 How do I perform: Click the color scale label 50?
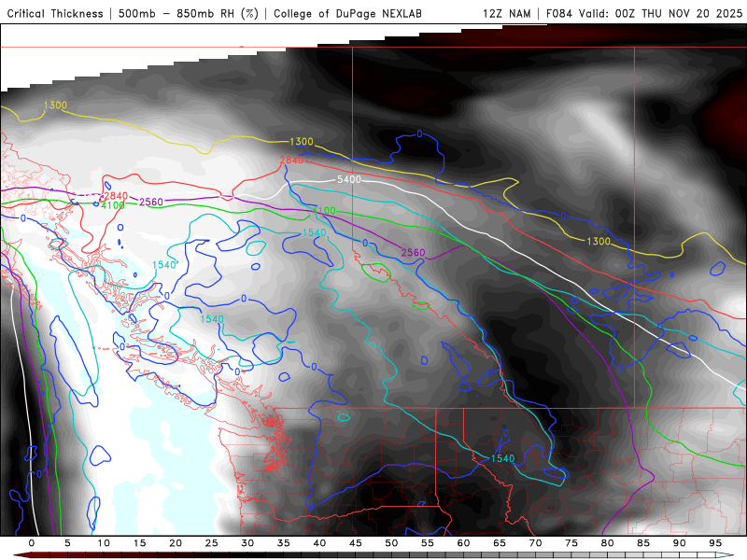[391, 543]
